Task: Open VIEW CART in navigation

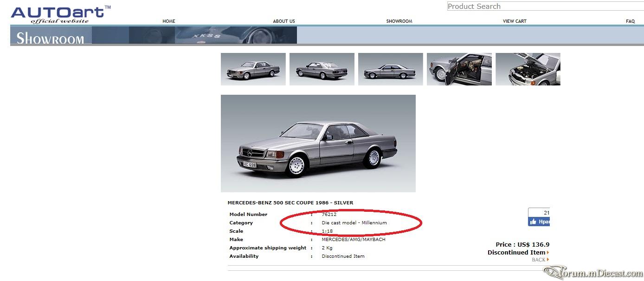Action: pos(515,21)
